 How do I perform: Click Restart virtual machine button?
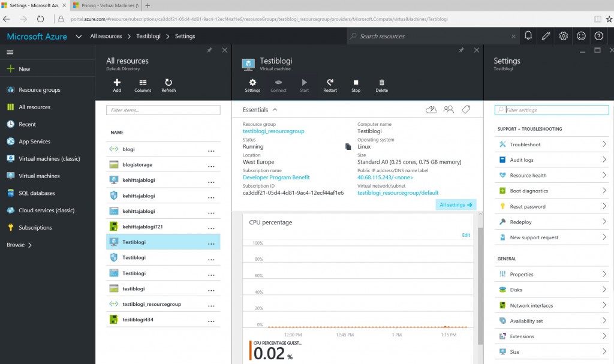click(330, 85)
